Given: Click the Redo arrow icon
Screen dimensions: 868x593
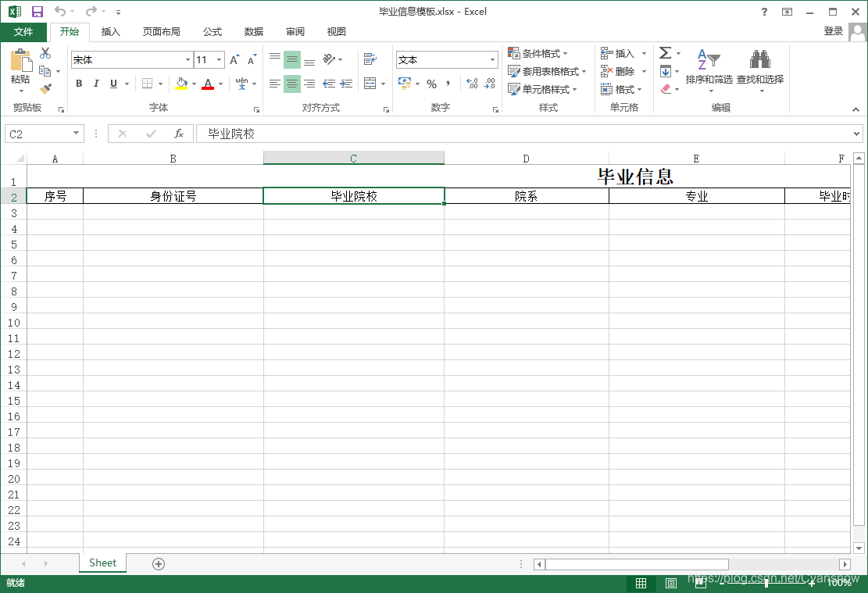Looking at the screenshot, I should click(91, 11).
